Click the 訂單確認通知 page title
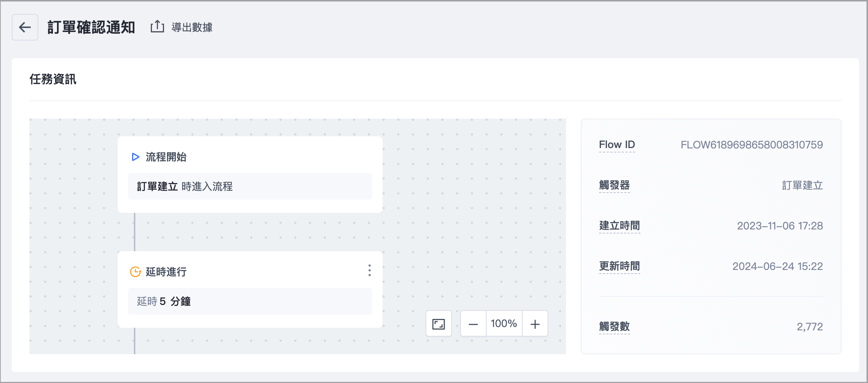Viewport: 868px width, 383px height. [91, 27]
